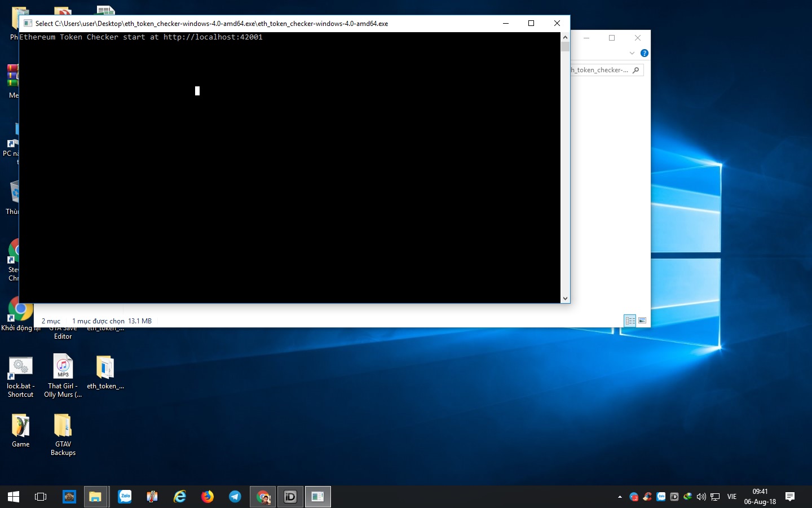Show hidden system tray icons
The image size is (812, 508).
tap(620, 497)
